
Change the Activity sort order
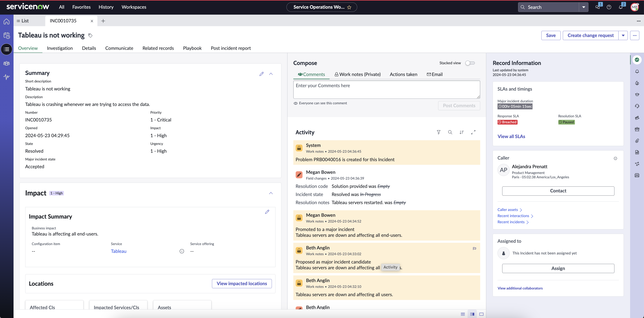tap(462, 132)
